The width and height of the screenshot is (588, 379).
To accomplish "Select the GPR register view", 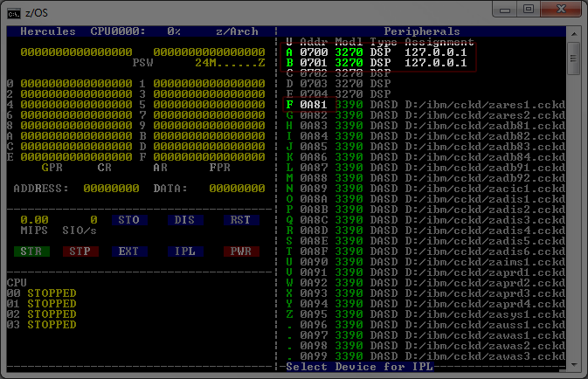I will [52, 168].
